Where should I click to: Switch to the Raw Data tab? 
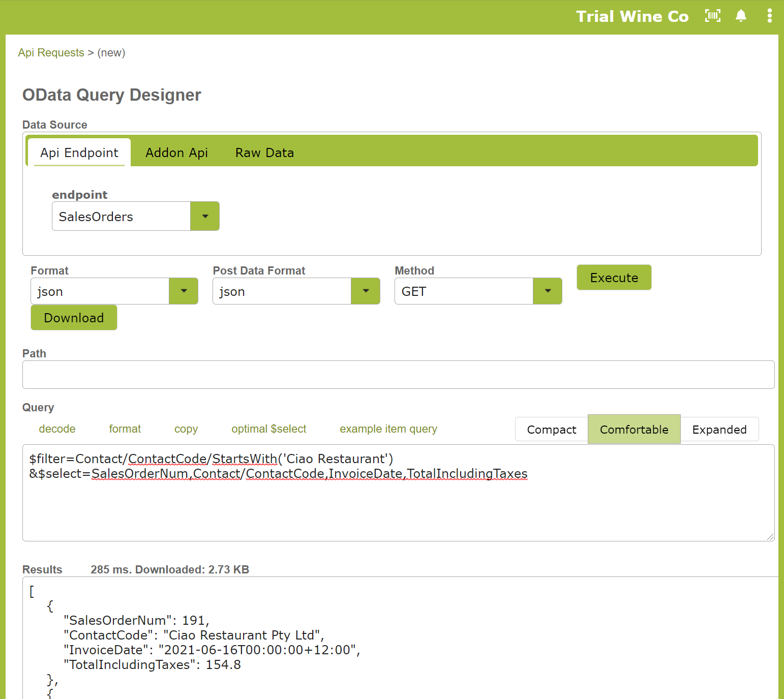[265, 153]
